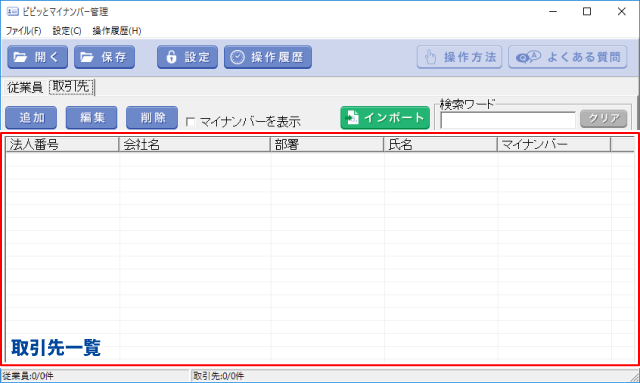Click the 操作方法 help button
This screenshot has width=640, height=383.
point(460,57)
